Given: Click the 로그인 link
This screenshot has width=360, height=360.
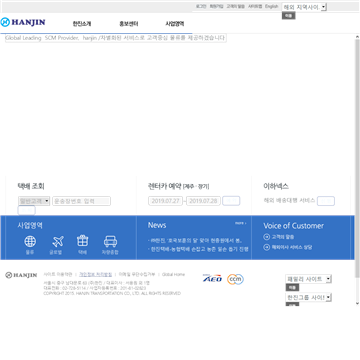Looking at the screenshot, I should [x=201, y=6].
